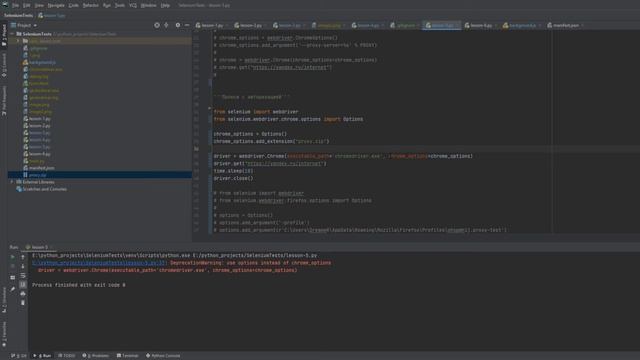Open the VCS menu
The width and height of the screenshot is (640, 360).
pos(133,6)
